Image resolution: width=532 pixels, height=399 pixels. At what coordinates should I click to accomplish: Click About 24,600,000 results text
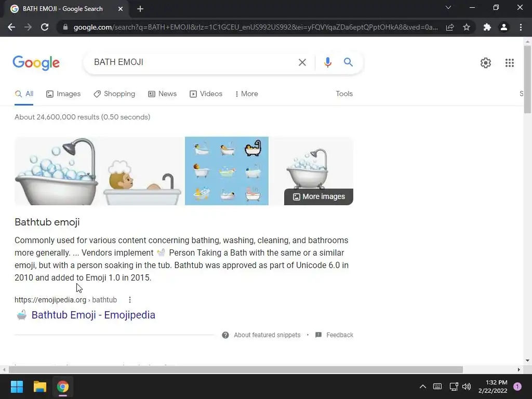[x=83, y=117]
